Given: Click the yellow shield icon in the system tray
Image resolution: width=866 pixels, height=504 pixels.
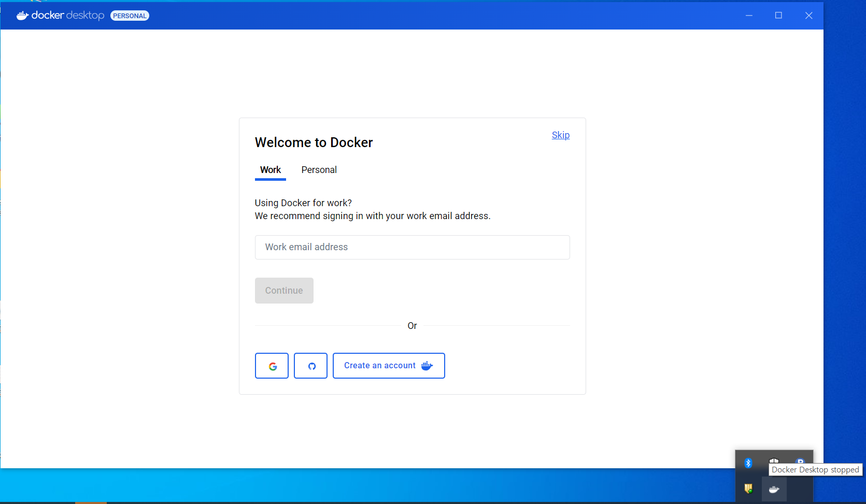Looking at the screenshot, I should (748, 488).
